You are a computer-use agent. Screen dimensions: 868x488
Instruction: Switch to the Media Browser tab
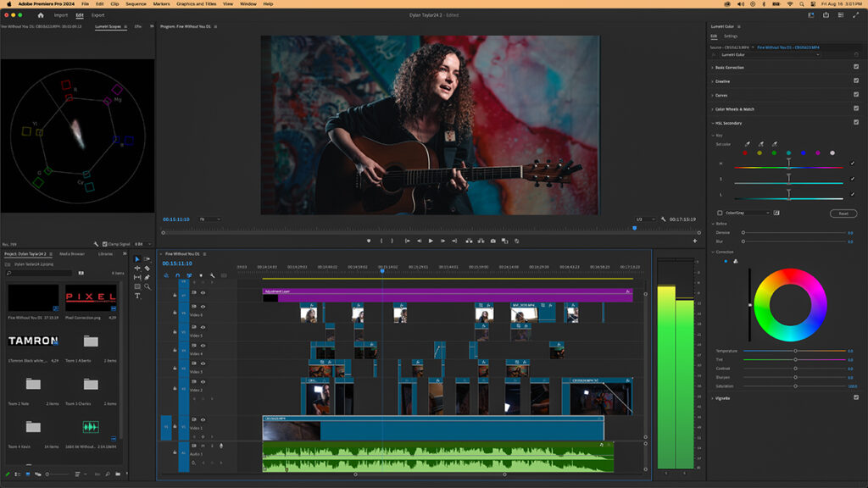pos(71,253)
